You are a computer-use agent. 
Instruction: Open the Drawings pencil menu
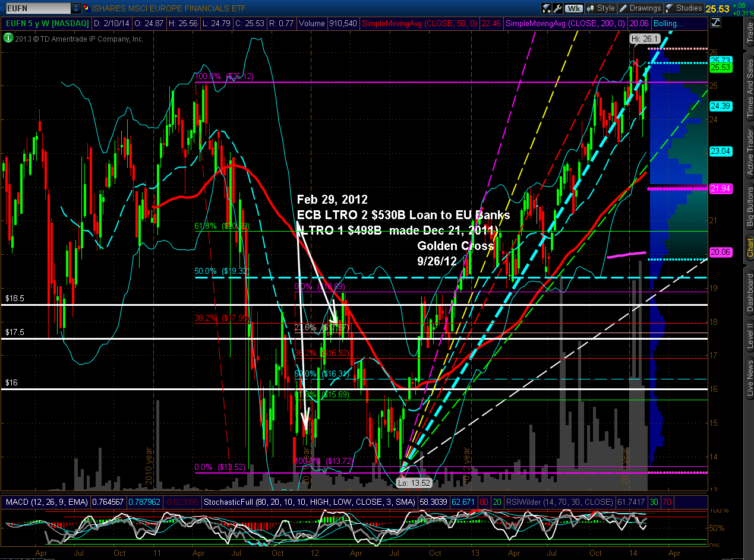tap(641, 8)
